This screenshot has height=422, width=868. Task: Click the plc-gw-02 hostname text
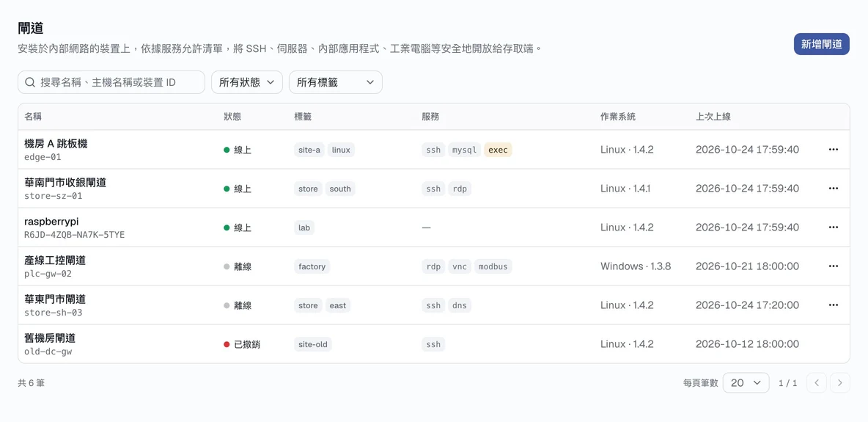point(48,274)
